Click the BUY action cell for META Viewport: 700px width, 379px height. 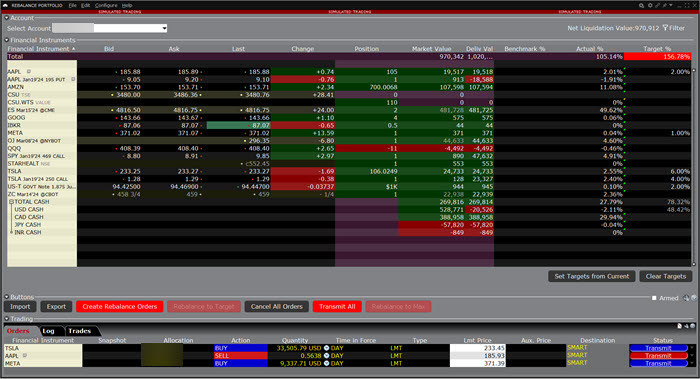click(x=241, y=363)
